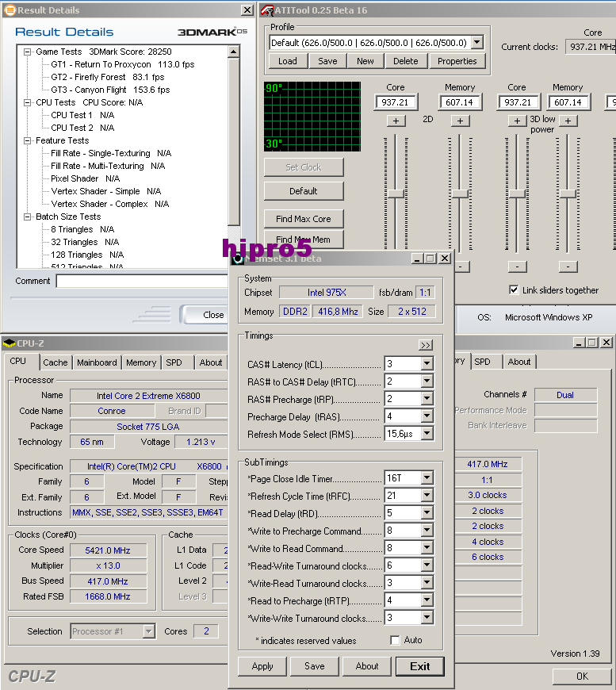
Task: Collapse the Batch Size Tests tree node
Action: pos(27,217)
